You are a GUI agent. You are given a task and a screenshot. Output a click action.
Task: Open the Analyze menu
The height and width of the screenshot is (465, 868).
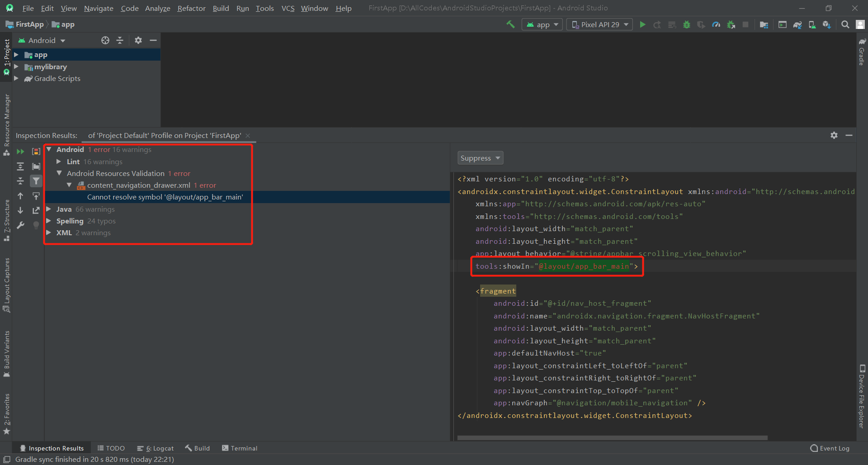[157, 8]
